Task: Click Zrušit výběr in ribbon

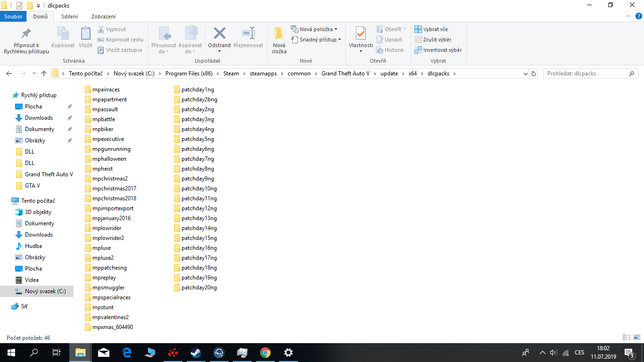Action: [432, 40]
